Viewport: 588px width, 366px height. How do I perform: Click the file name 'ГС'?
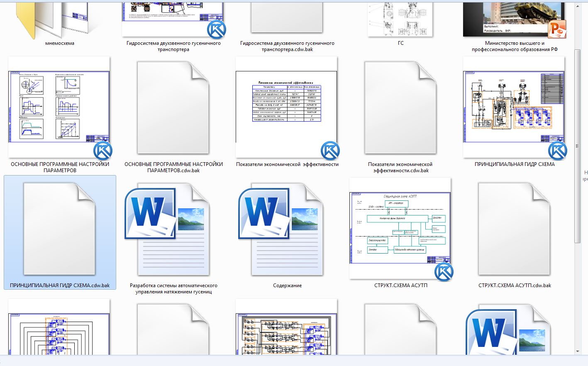pos(401,43)
